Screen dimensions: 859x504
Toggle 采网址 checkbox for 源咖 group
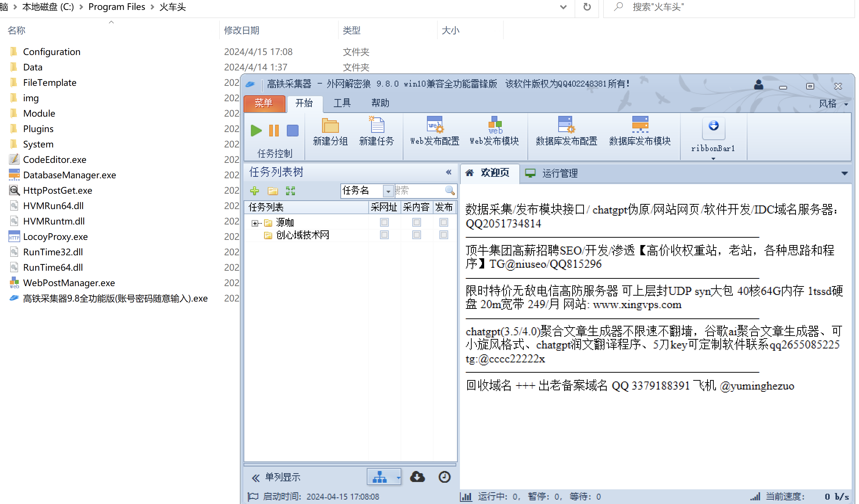384,222
